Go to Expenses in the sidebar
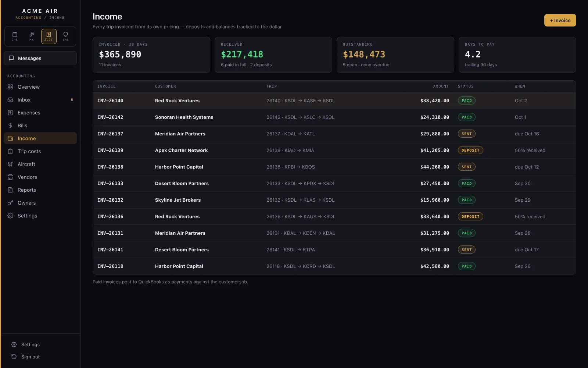The height and width of the screenshot is (368, 588). click(x=40, y=113)
